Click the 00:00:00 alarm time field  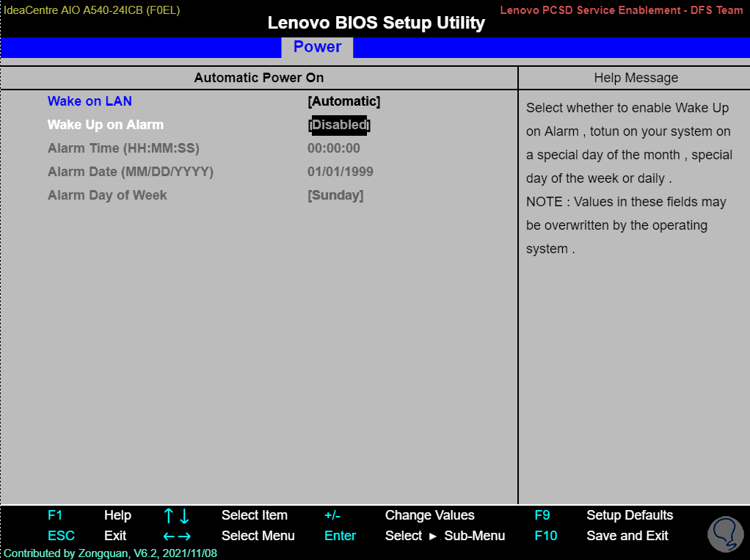coord(333,148)
